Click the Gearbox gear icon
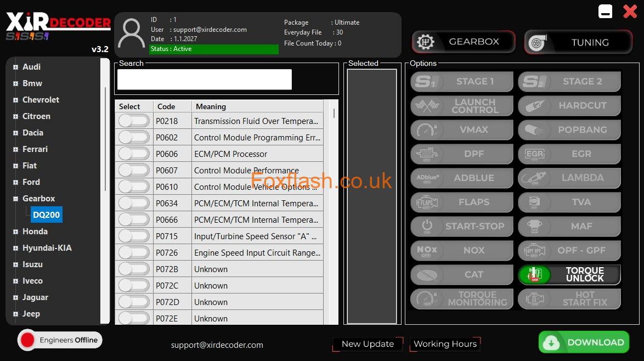Viewport: 644px width, 361px height. (x=426, y=42)
